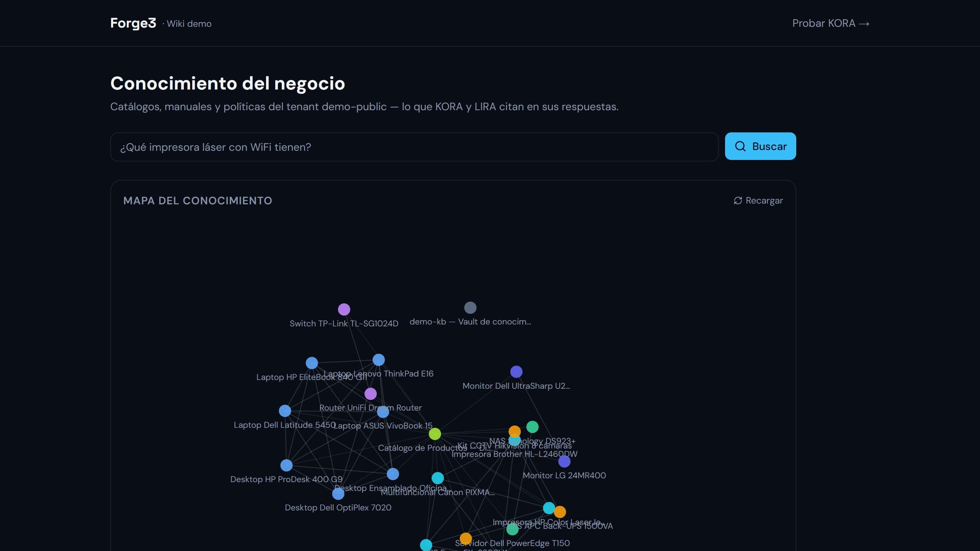The height and width of the screenshot is (551, 980).
Task: Select the Monitor Dell UltraSharp node
Action: pyautogui.click(x=516, y=372)
